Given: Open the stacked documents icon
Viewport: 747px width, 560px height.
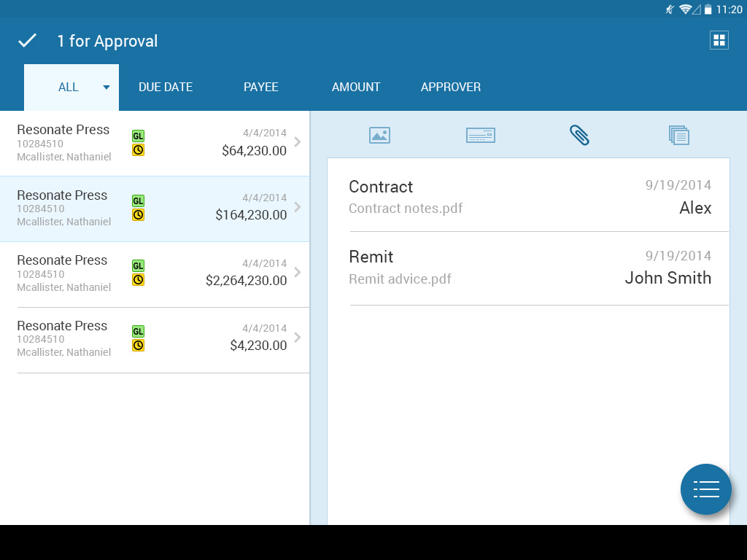Looking at the screenshot, I should (678, 135).
